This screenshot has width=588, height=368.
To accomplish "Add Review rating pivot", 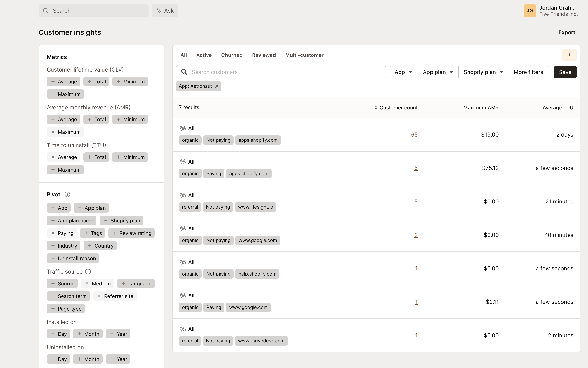I will pos(131,233).
